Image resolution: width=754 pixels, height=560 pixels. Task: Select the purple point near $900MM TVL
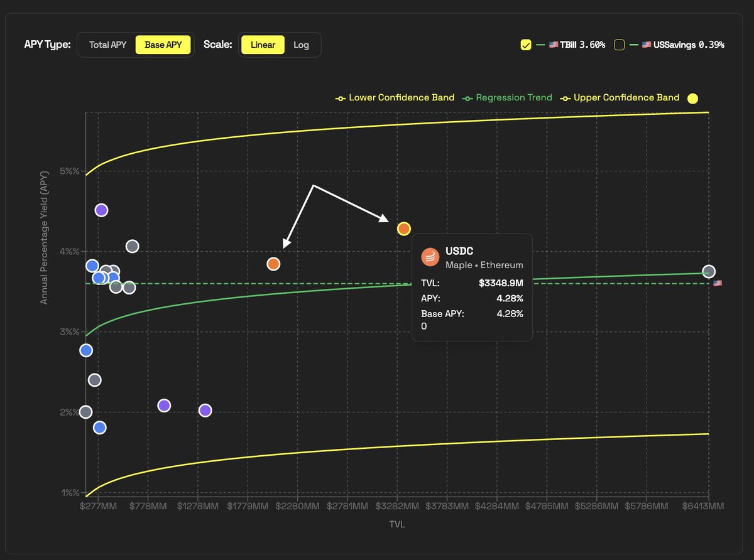[164, 406]
